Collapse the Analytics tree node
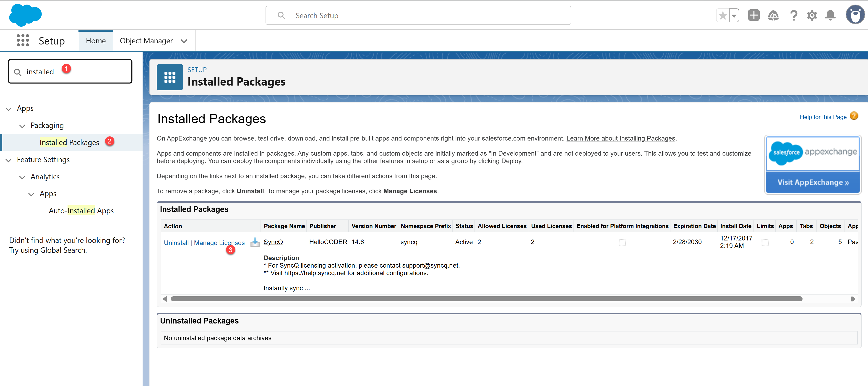This screenshot has width=868, height=386. 22,177
